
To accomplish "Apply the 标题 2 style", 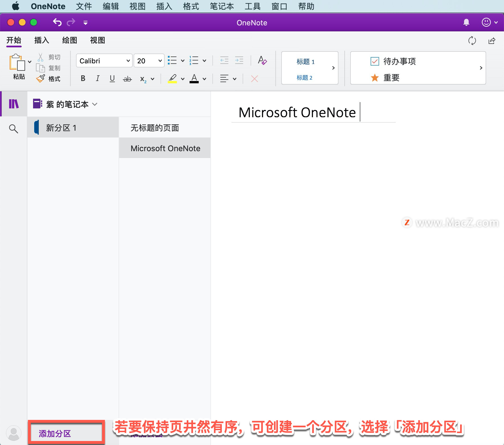I will tap(304, 78).
